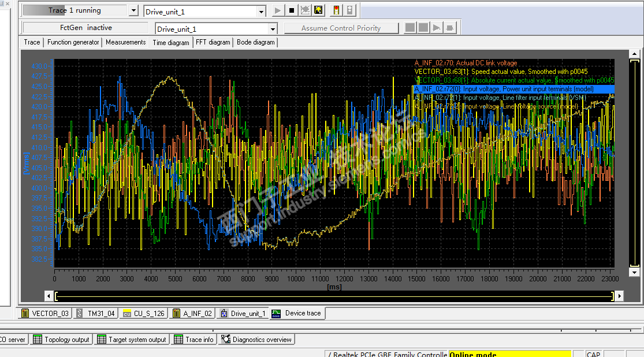The height and width of the screenshot is (357, 644).
Task: Click the red traffic light icon
Action: click(336, 10)
